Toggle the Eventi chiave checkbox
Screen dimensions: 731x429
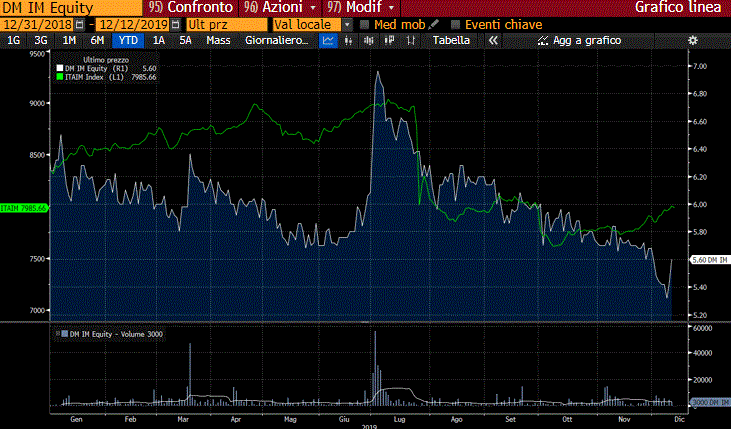(456, 24)
